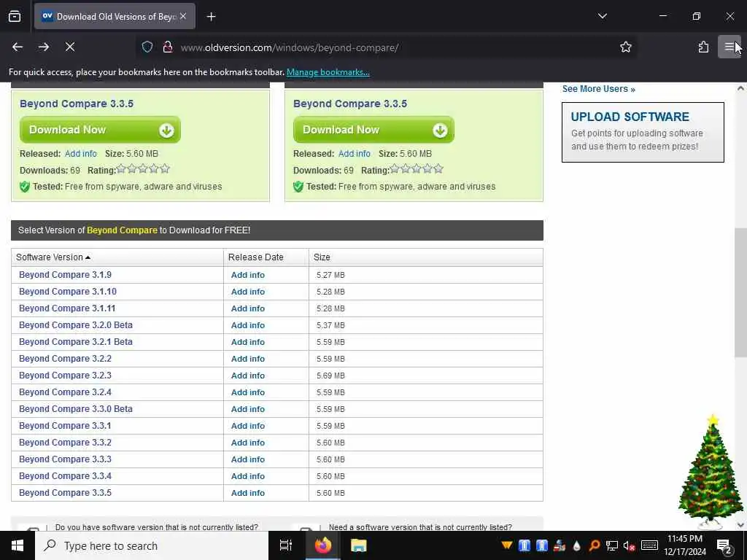Viewport: 747px width, 560px height.
Task: Go forward with the arrow button
Action: (x=44, y=47)
